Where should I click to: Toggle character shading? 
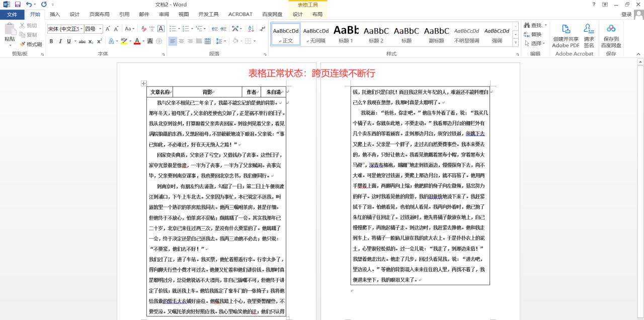150,41
